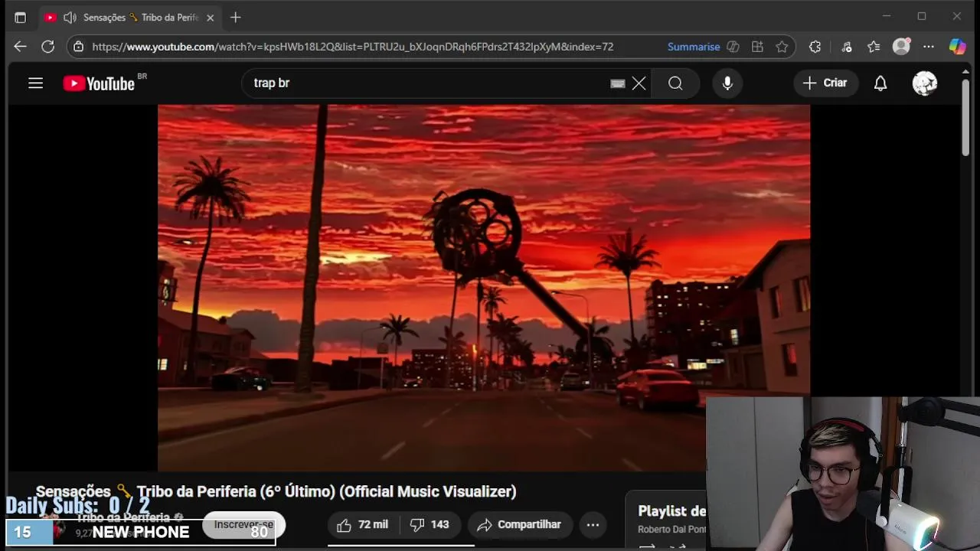Add this page to favourites star
The width and height of the screenshot is (980, 551).
tap(782, 47)
